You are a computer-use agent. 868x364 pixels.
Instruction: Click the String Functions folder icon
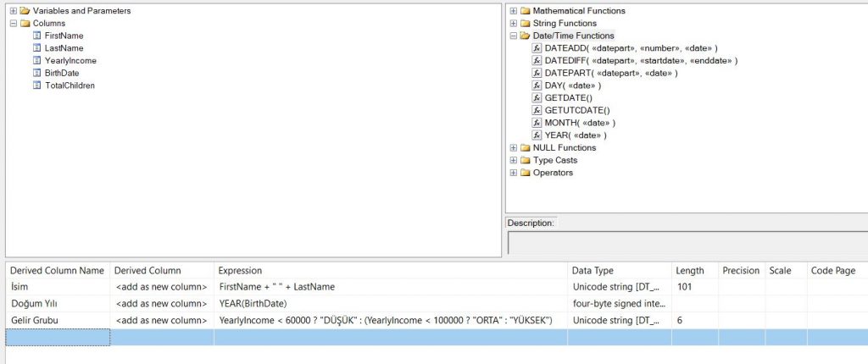(525, 23)
